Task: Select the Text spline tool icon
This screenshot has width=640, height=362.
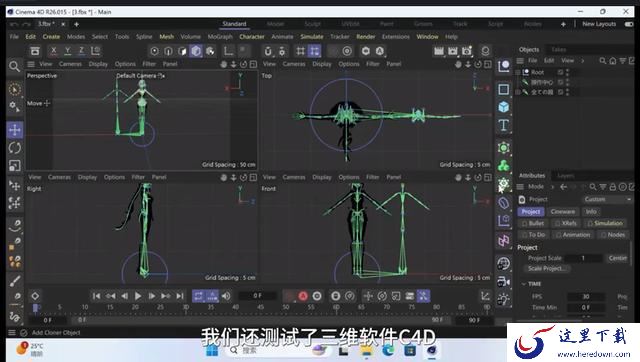Action: [x=504, y=125]
